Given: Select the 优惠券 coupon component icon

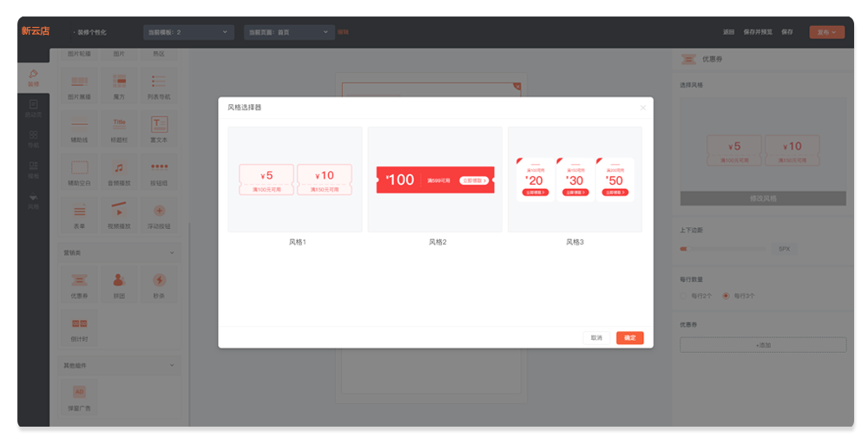Looking at the screenshot, I should click(x=79, y=281).
